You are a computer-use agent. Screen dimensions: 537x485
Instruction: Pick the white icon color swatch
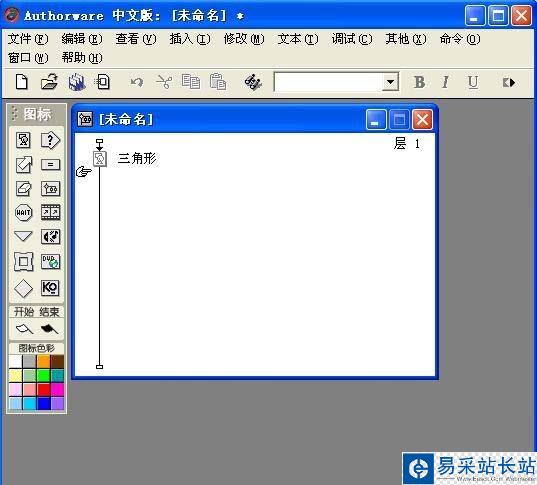point(15,361)
